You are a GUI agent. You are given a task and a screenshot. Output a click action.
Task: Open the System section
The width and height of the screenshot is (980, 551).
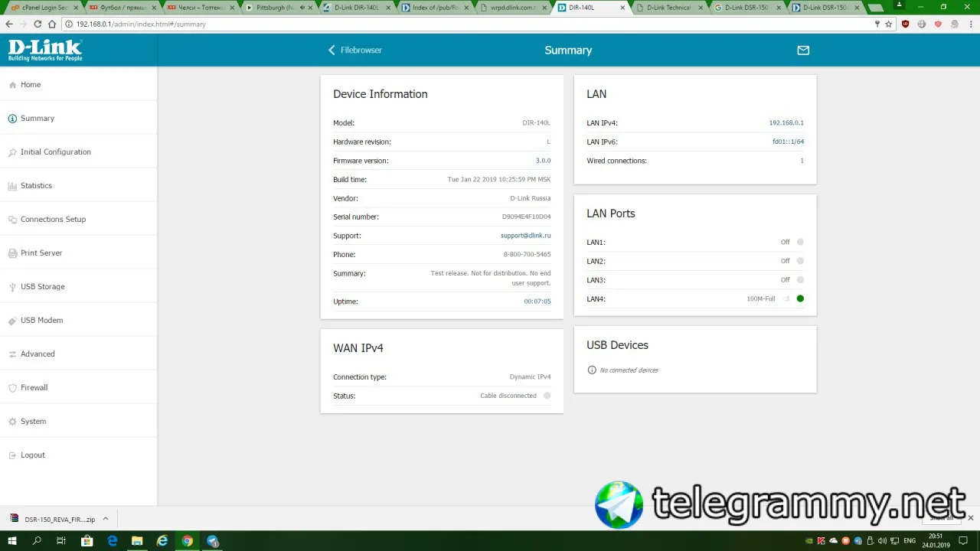[x=79, y=422]
